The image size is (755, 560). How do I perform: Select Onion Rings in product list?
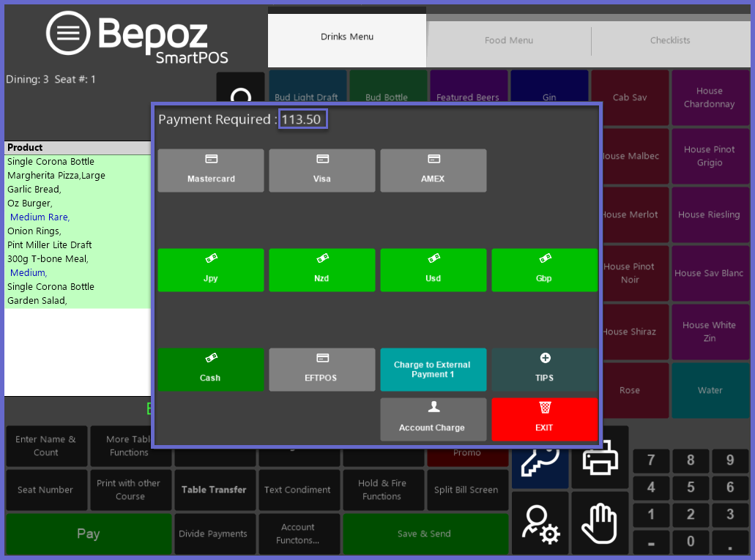tap(34, 231)
